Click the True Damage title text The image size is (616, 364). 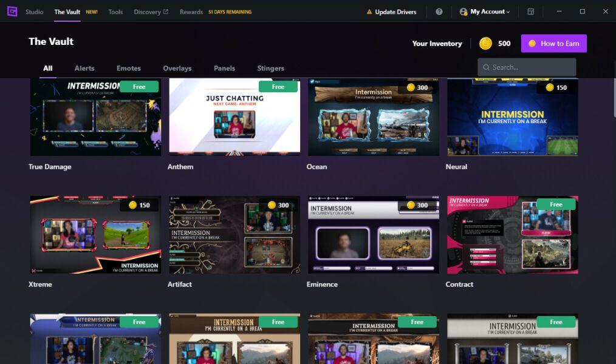click(x=50, y=167)
